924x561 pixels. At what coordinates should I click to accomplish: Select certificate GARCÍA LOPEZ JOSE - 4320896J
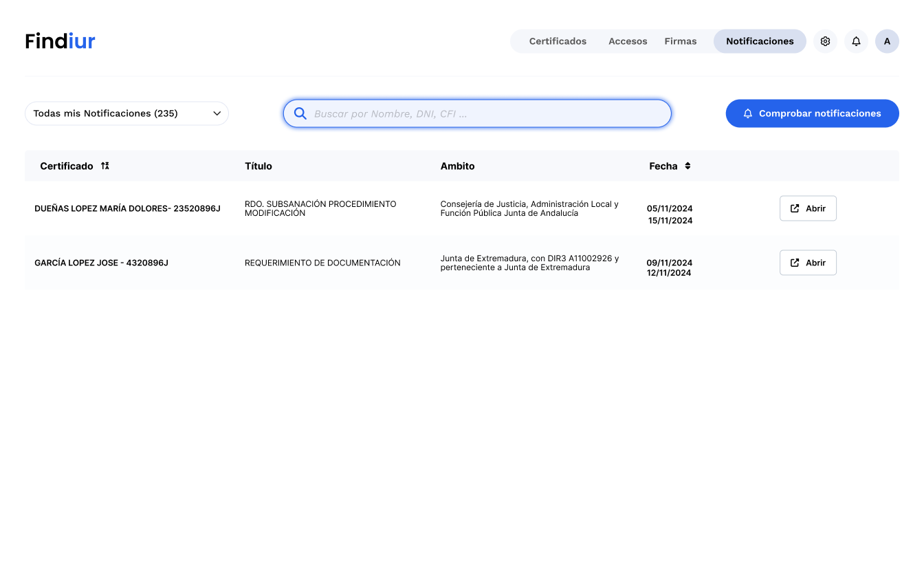pos(101,263)
